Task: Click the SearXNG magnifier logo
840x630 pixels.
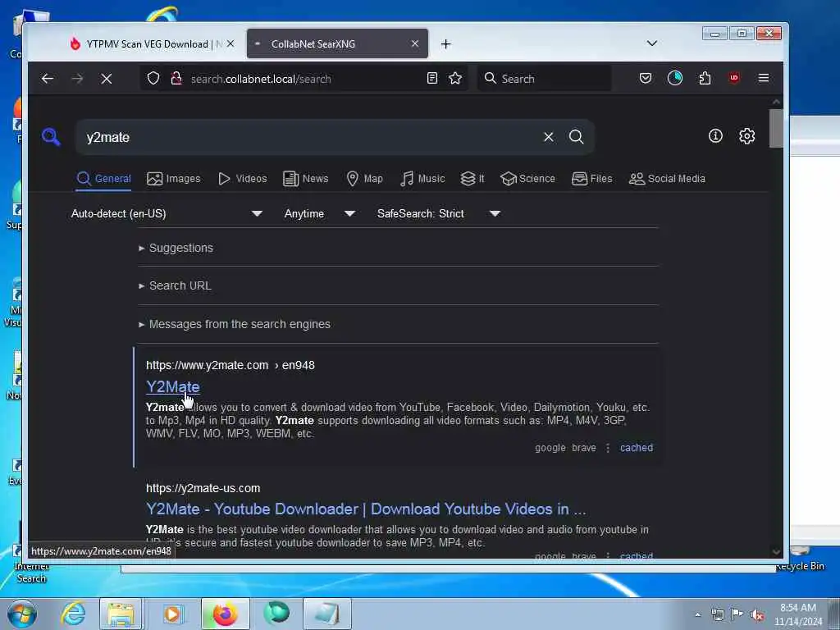Action: point(51,137)
